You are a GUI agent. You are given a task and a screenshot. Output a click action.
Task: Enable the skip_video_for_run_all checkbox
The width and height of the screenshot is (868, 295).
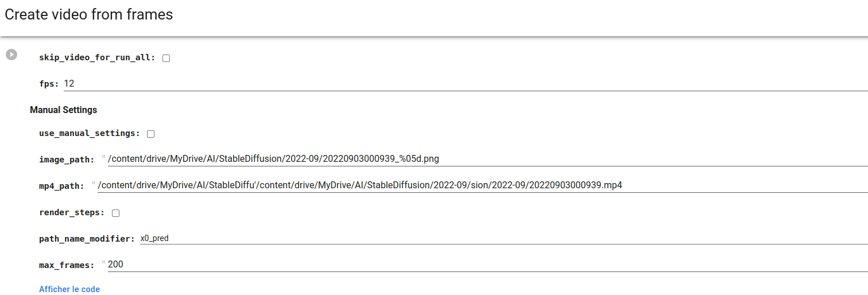point(166,58)
